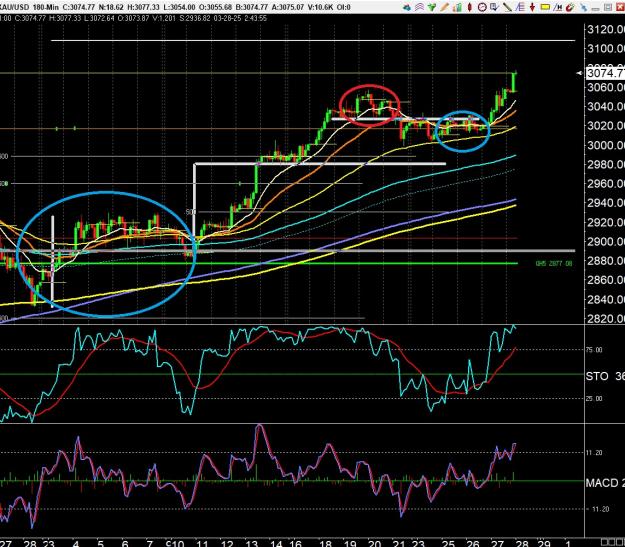The image size is (625, 547).
Task: Click the 03-28-25 timestamp in second header line
Action: (x=226, y=18)
